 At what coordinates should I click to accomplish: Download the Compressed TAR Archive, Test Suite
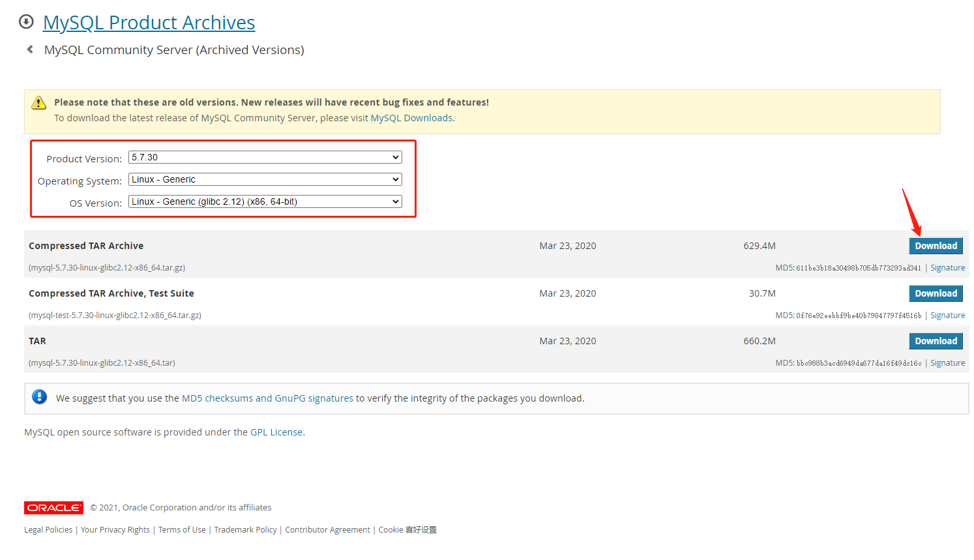click(936, 293)
